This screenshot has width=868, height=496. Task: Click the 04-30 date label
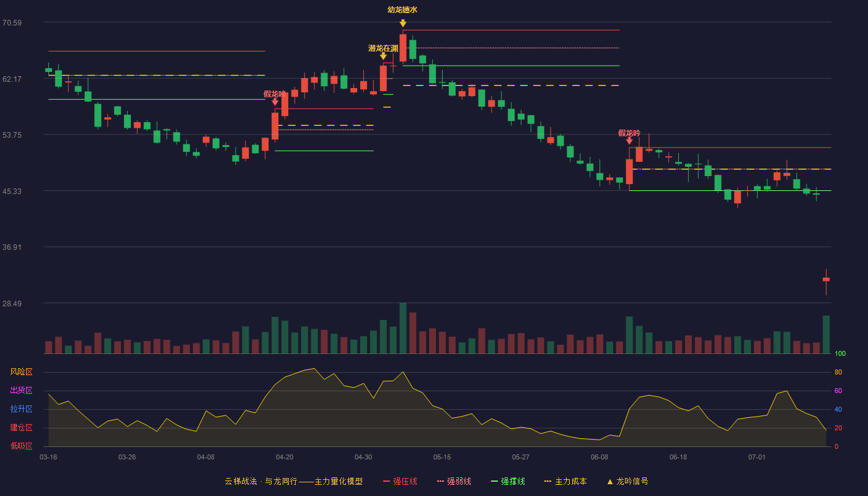pyautogui.click(x=363, y=457)
